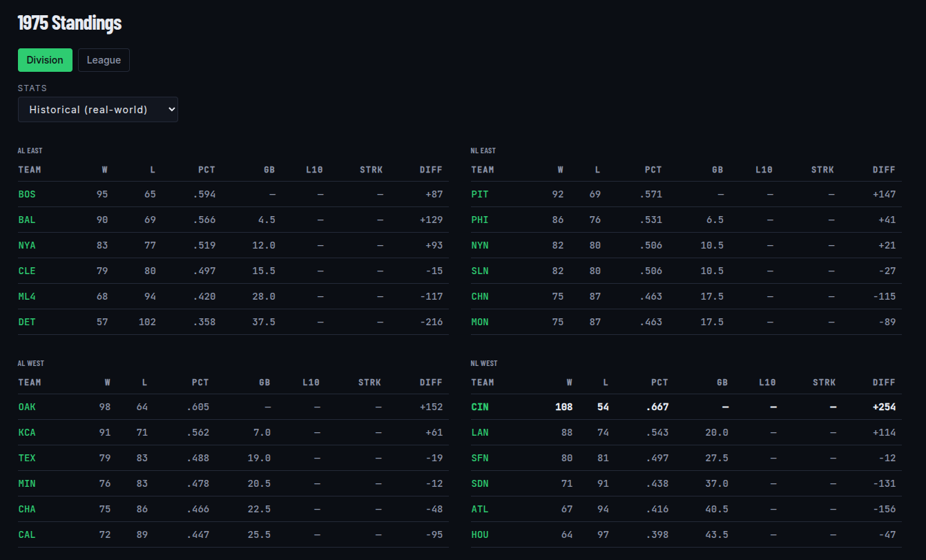Click the 28.0 games back for ML4

click(264, 297)
